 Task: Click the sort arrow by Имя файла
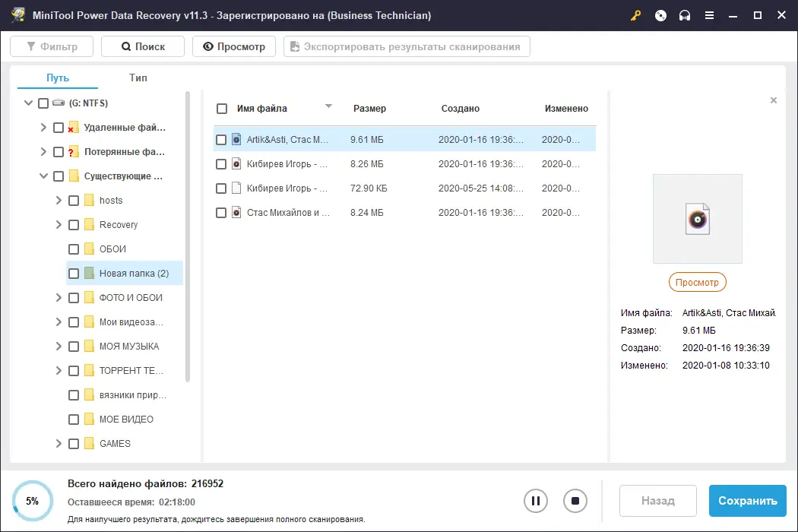328,106
